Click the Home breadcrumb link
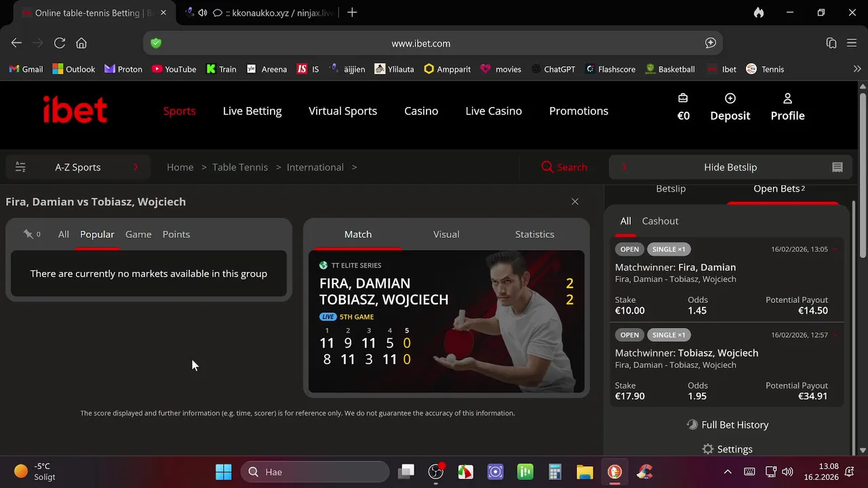Image resolution: width=868 pixels, height=488 pixels. pyautogui.click(x=180, y=167)
